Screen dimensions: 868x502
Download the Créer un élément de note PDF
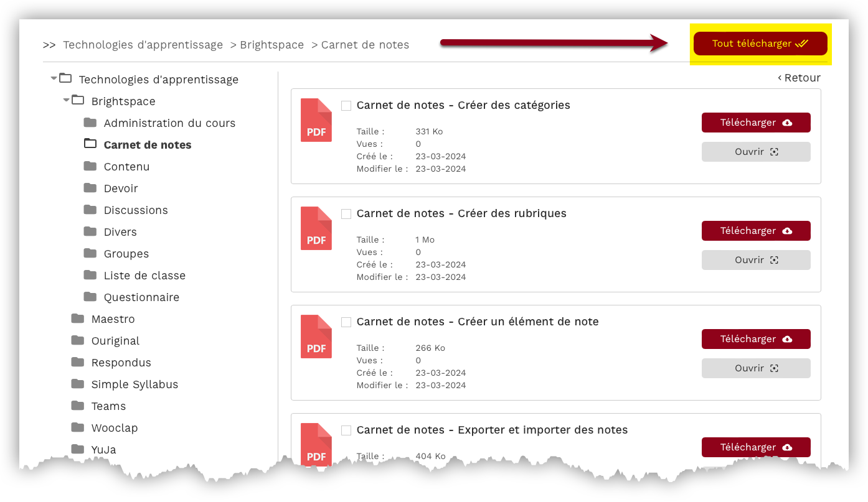coord(755,339)
